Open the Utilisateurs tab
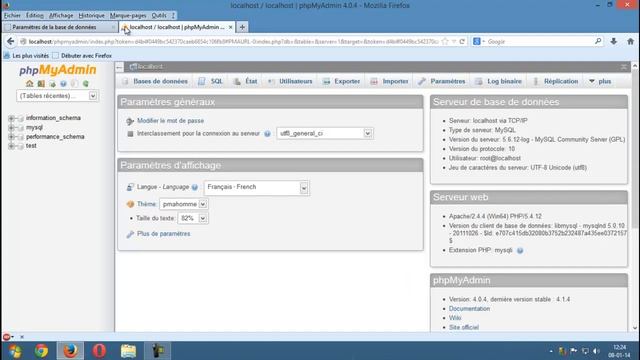The image size is (640, 360). point(290,81)
